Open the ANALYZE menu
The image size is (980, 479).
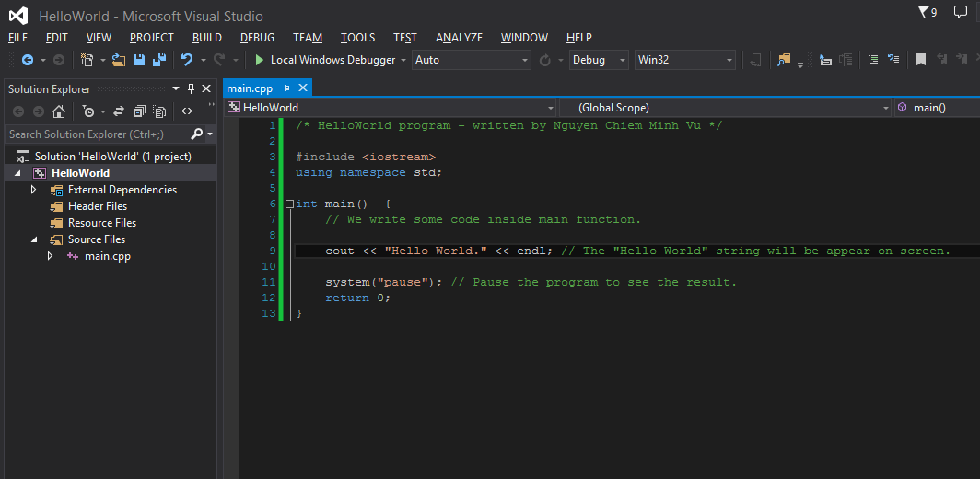pyautogui.click(x=459, y=38)
